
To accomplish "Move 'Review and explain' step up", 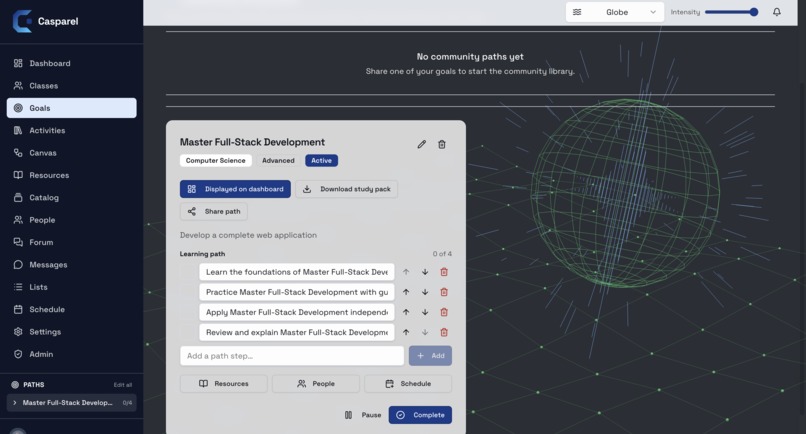I will (x=406, y=332).
